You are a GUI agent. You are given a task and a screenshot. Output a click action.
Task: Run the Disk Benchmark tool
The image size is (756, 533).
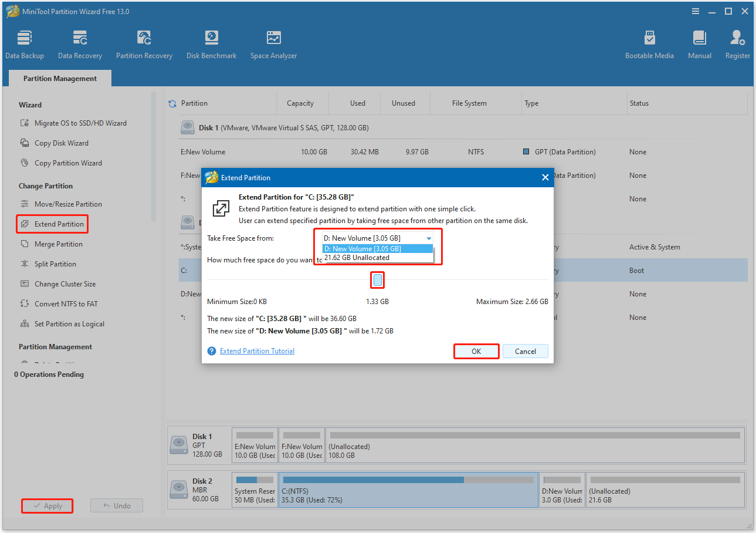click(211, 44)
